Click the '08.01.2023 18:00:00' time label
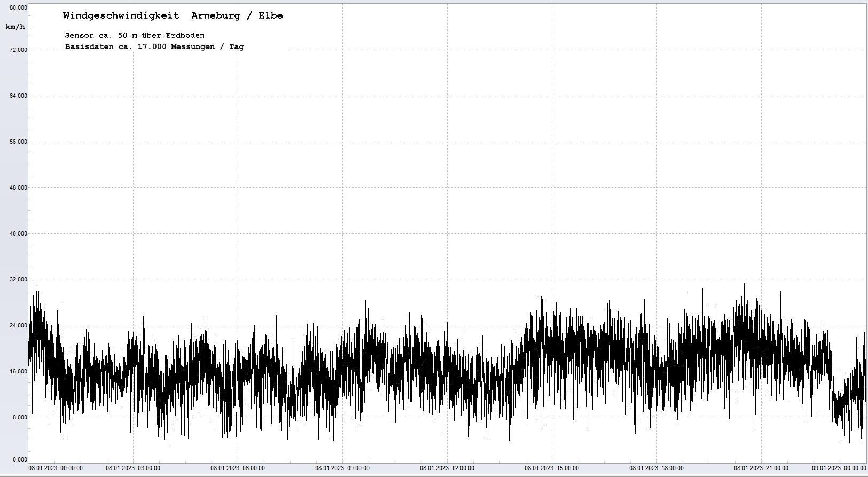 [x=656, y=468]
